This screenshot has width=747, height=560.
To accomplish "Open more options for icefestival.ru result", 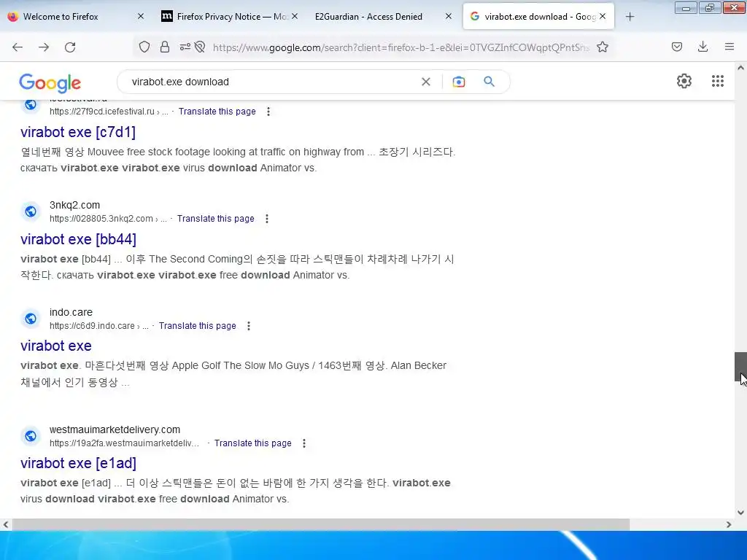I will click(x=268, y=112).
